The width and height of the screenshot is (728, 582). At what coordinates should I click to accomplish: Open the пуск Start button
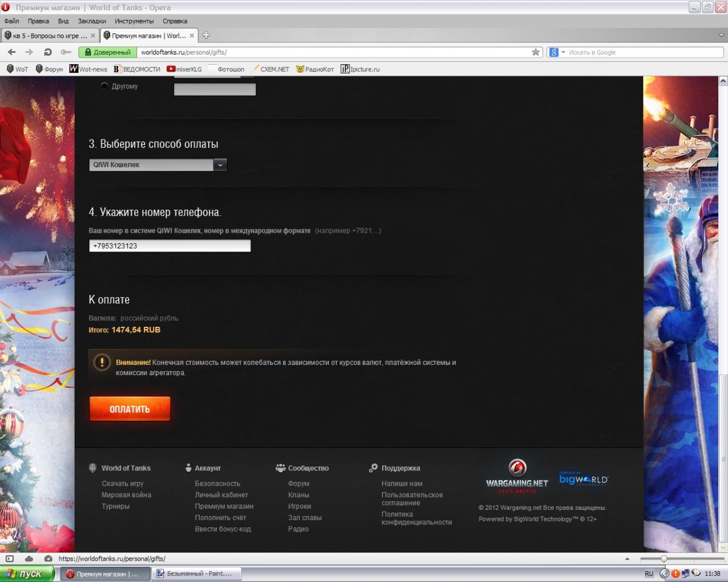point(27,574)
